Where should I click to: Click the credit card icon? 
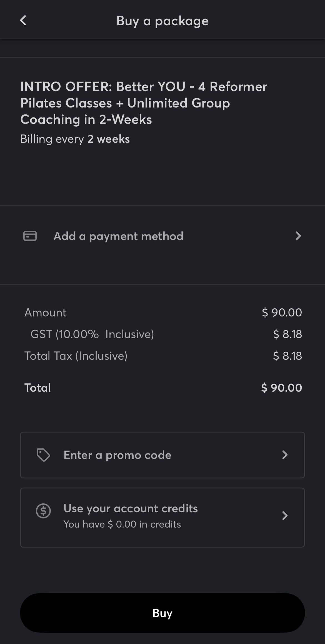tap(30, 236)
